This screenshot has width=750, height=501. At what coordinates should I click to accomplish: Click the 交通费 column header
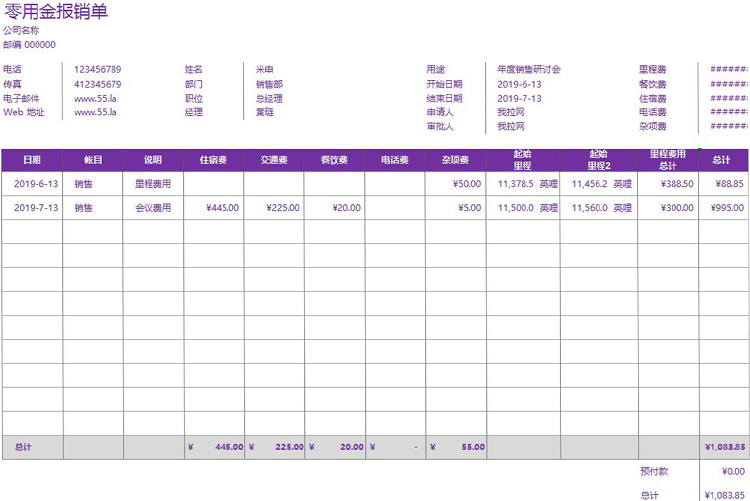274,160
